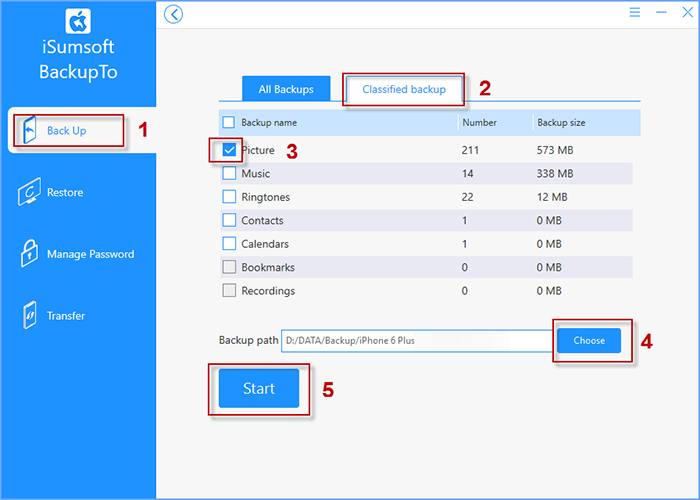
Task: Minimize the BackupTo window
Action: click(x=660, y=13)
